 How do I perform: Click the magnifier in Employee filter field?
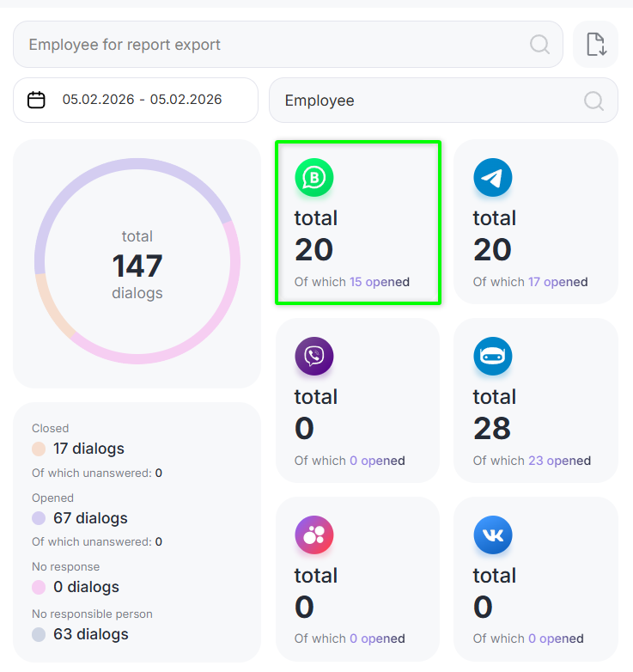click(x=593, y=101)
